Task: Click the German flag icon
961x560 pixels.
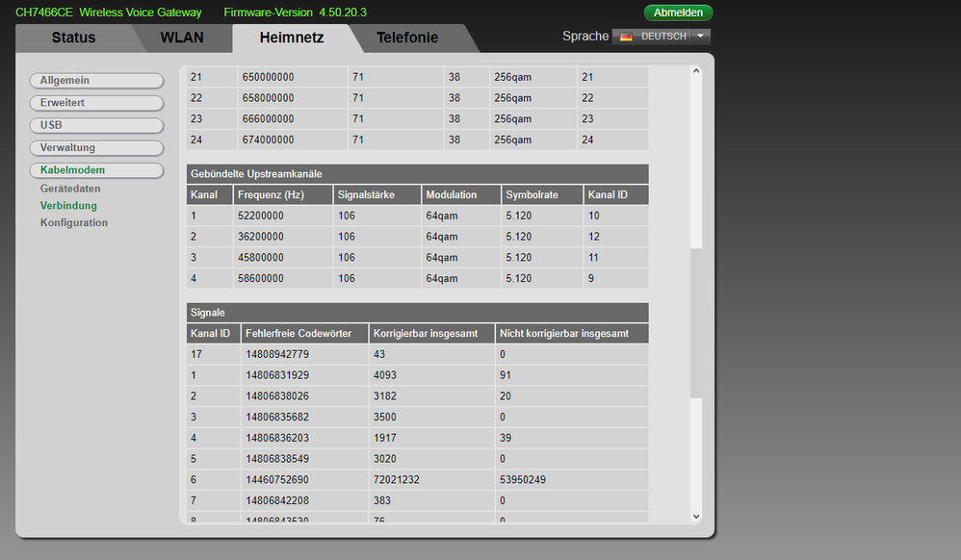Action: [x=626, y=37]
